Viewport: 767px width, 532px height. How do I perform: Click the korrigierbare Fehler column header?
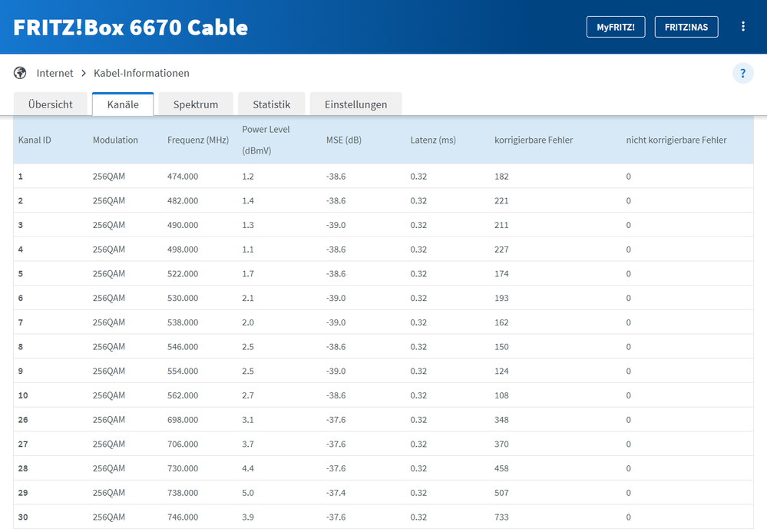(x=533, y=140)
